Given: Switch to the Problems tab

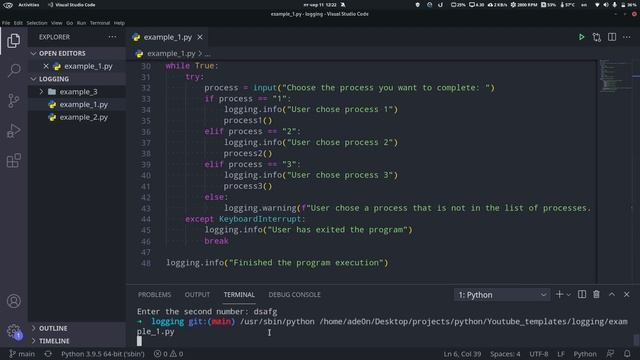Looking at the screenshot, I should (154, 295).
